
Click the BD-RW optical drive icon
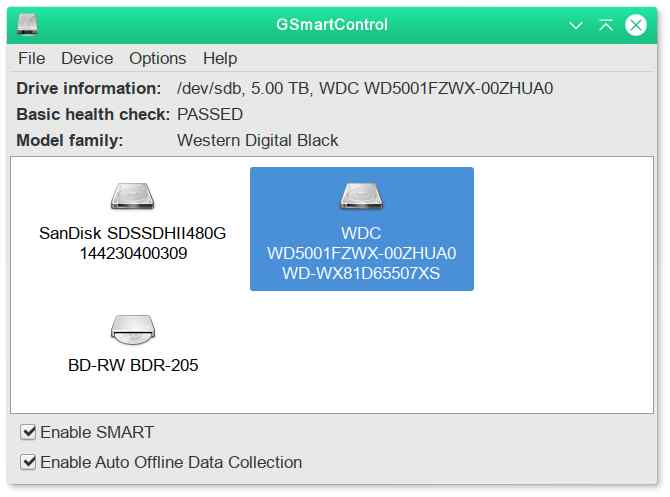133,328
